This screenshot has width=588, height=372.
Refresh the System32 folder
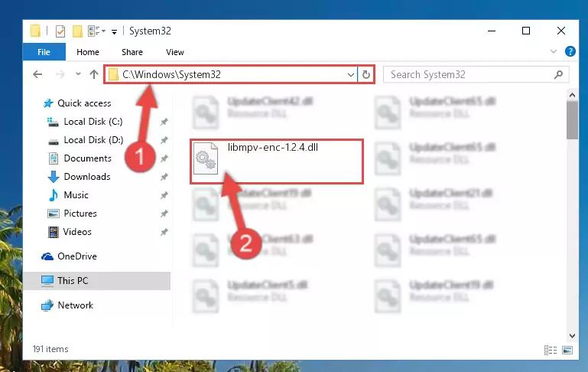tap(366, 74)
